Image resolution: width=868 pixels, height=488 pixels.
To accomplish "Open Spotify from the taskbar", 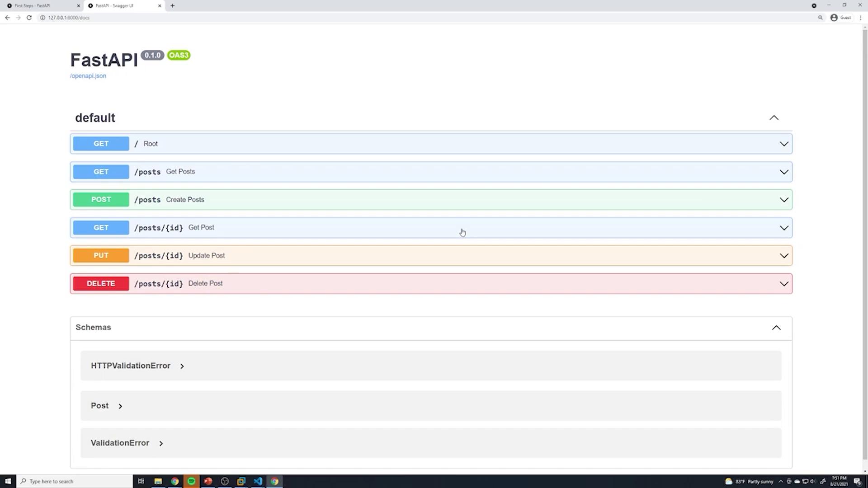I will pyautogui.click(x=191, y=481).
